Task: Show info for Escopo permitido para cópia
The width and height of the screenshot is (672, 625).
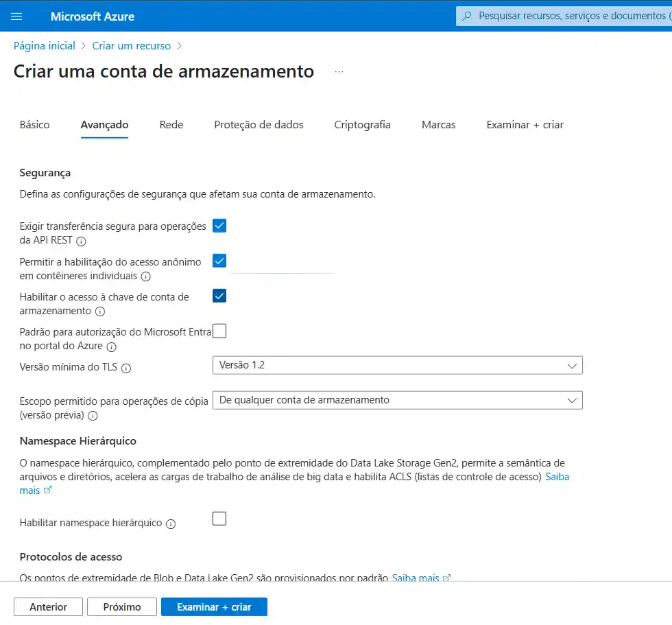Action: pyautogui.click(x=93, y=415)
